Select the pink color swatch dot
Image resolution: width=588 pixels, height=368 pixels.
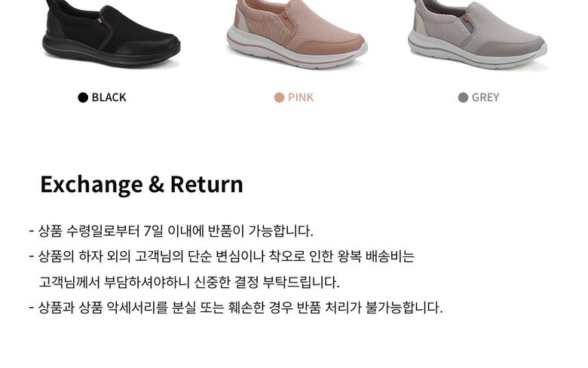tap(279, 97)
